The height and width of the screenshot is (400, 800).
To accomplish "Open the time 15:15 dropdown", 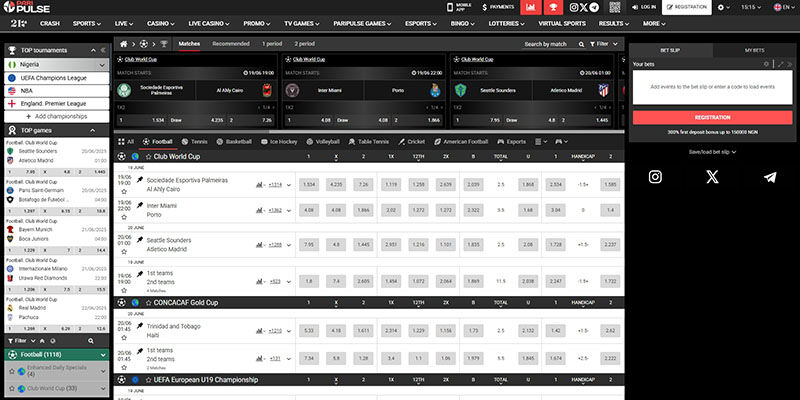I will pyautogui.click(x=751, y=7).
